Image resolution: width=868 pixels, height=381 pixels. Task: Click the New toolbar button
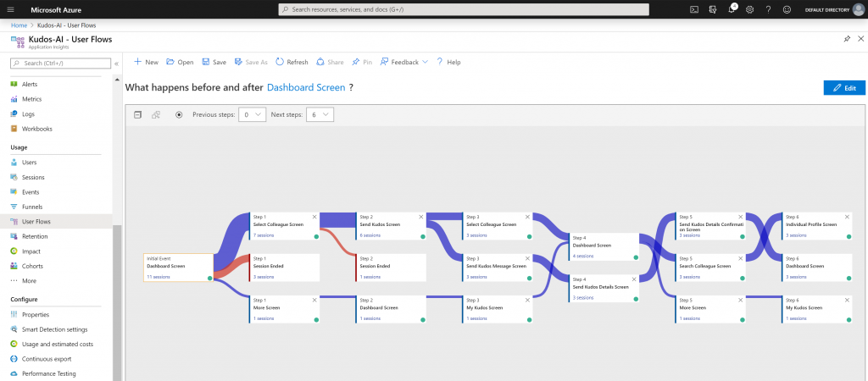click(x=146, y=62)
